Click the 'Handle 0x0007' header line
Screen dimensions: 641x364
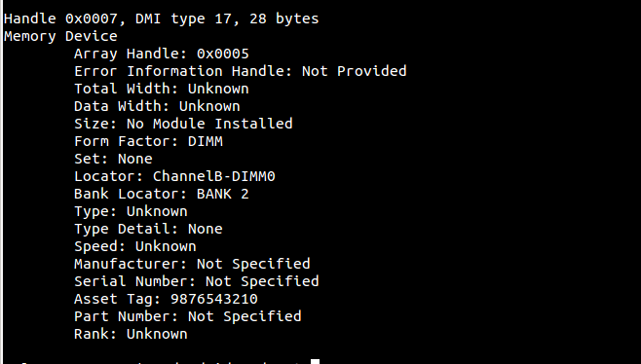coord(161,18)
